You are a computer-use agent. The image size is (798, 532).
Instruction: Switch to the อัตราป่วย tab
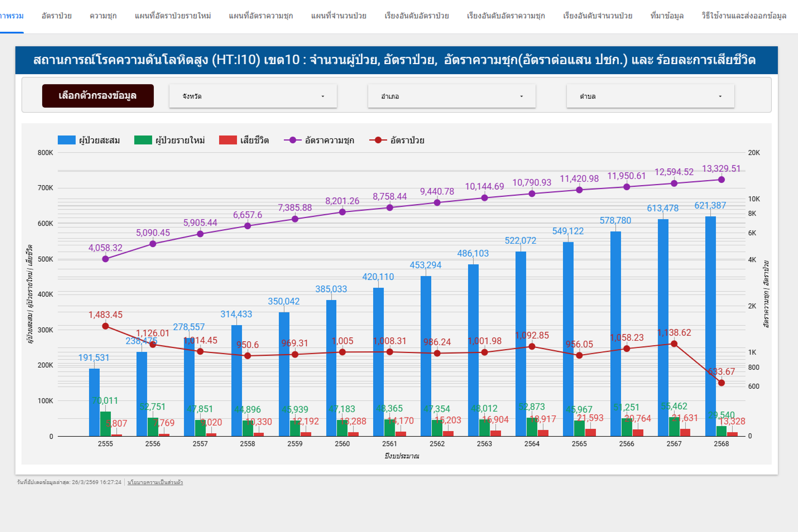tap(56, 16)
